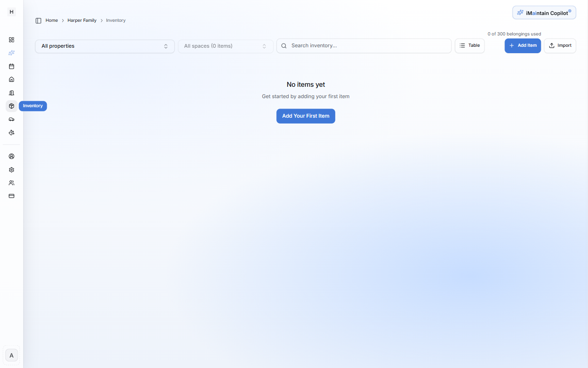Open the members people icon in sidebar
588x368 pixels.
point(11,183)
